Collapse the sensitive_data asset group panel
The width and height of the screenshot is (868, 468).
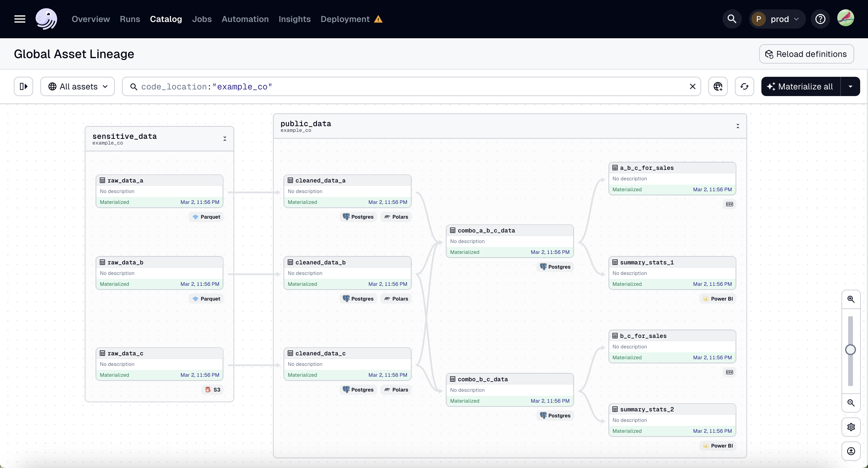point(225,138)
